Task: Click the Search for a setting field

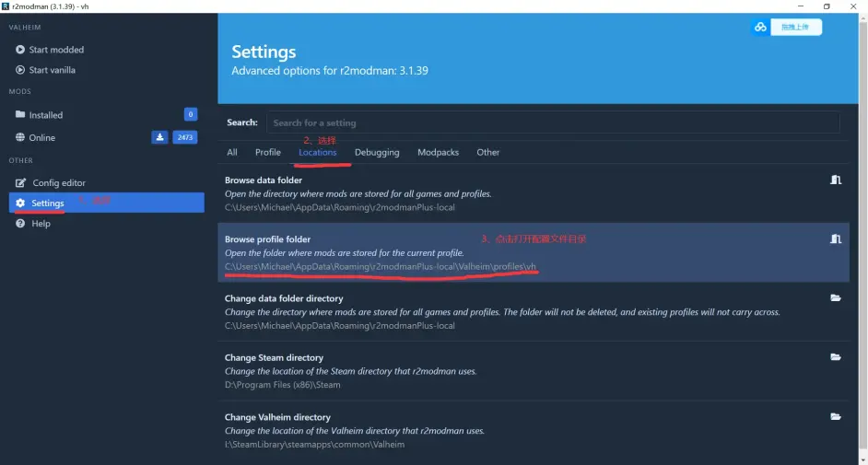Action: coord(553,122)
